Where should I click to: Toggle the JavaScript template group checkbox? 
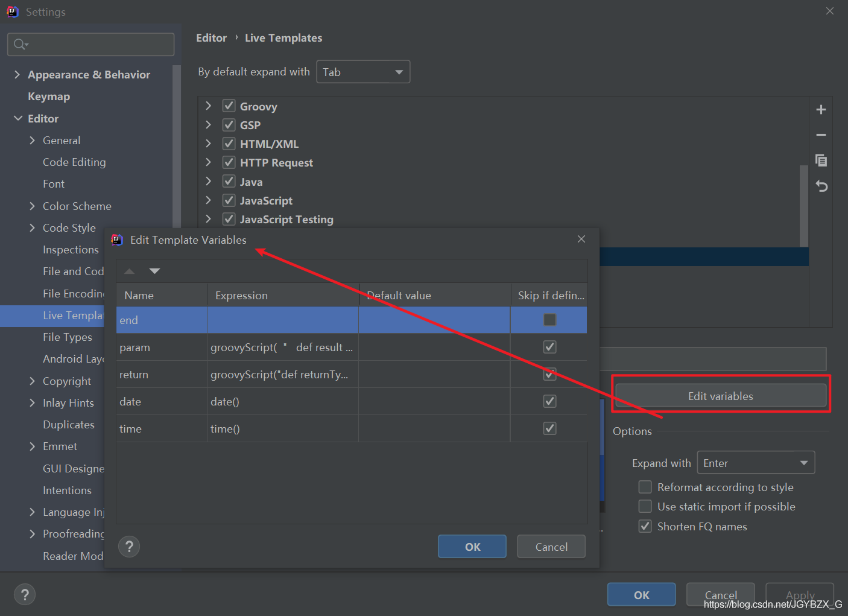[x=229, y=200]
